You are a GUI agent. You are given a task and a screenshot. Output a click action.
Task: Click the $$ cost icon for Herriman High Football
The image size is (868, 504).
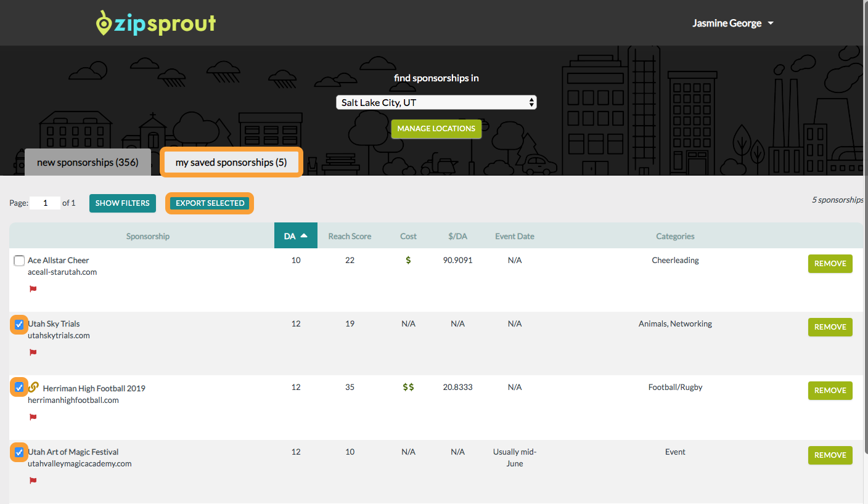pos(408,388)
